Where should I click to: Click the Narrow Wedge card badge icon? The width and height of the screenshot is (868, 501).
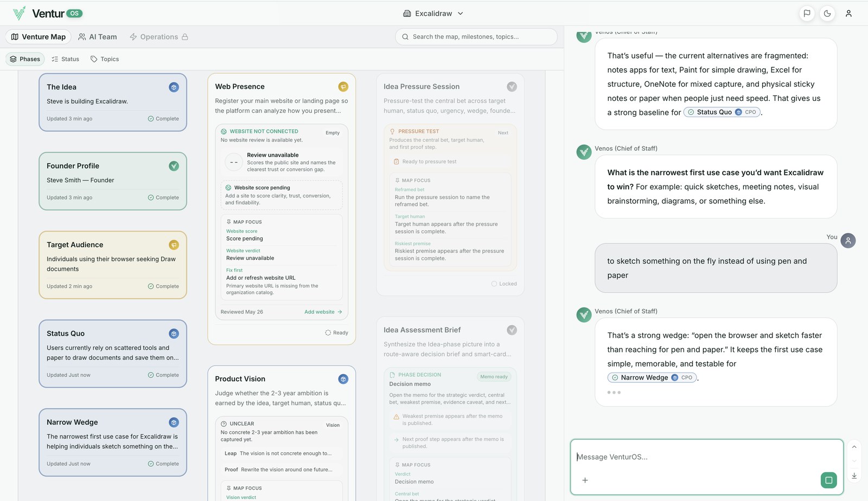tap(174, 422)
